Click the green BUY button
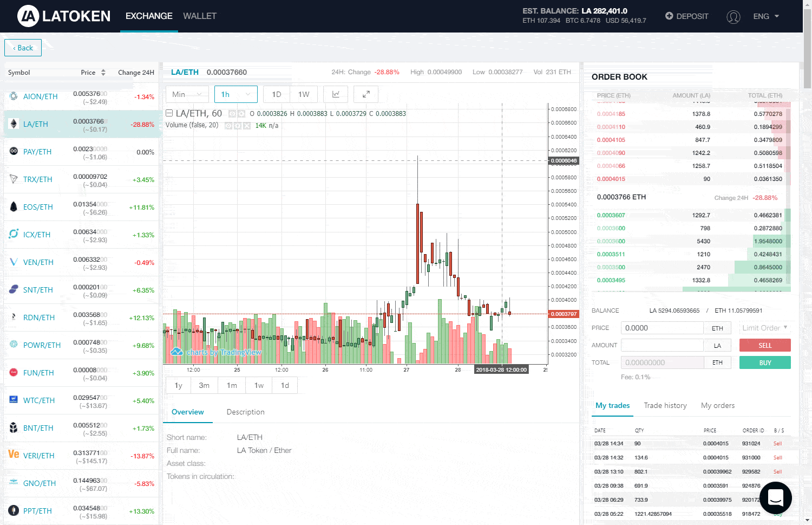Image resolution: width=812 pixels, height=525 pixels. [x=765, y=362]
